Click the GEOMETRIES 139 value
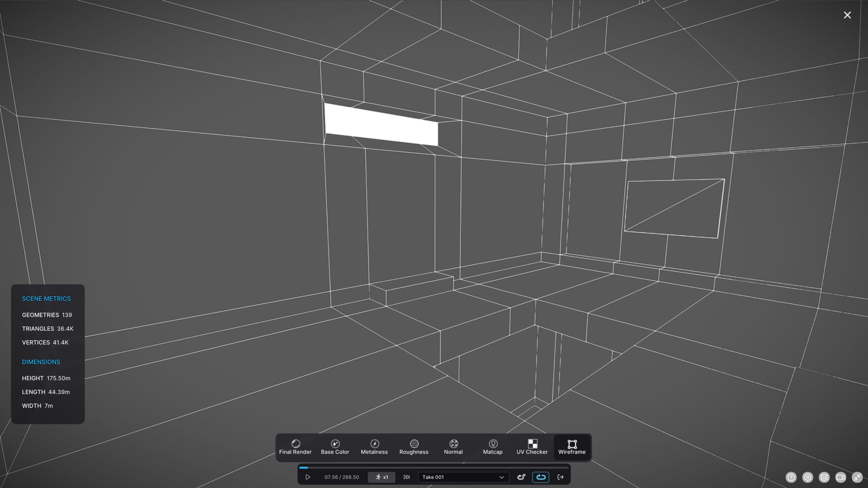This screenshot has height=488, width=868. 47,315
